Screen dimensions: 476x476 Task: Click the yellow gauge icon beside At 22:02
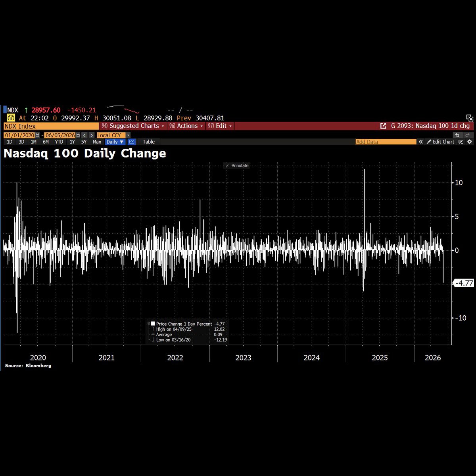coord(11,118)
